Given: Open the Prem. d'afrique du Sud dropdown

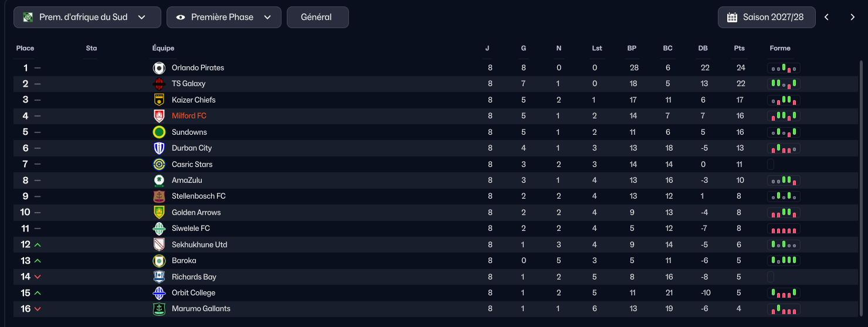Looking at the screenshot, I should pos(87,18).
